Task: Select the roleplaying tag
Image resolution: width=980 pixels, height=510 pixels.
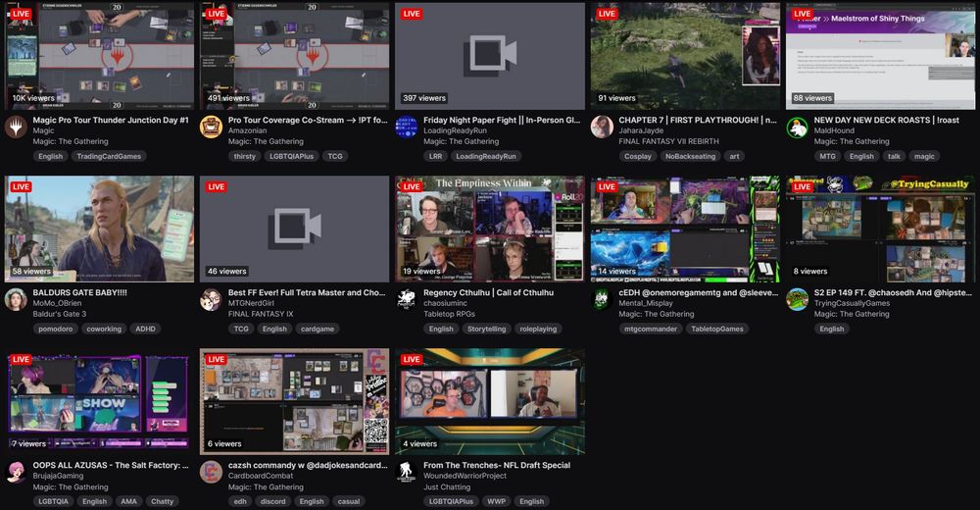Action: coord(538,330)
